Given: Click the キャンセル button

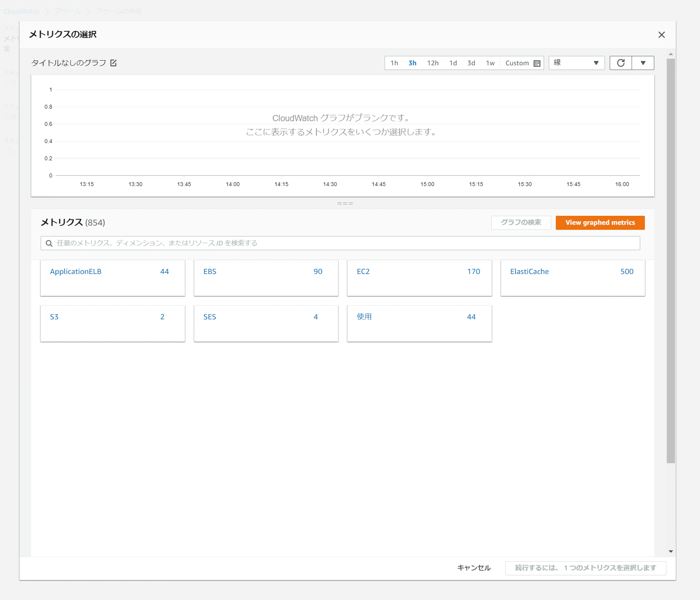Looking at the screenshot, I should click(474, 568).
